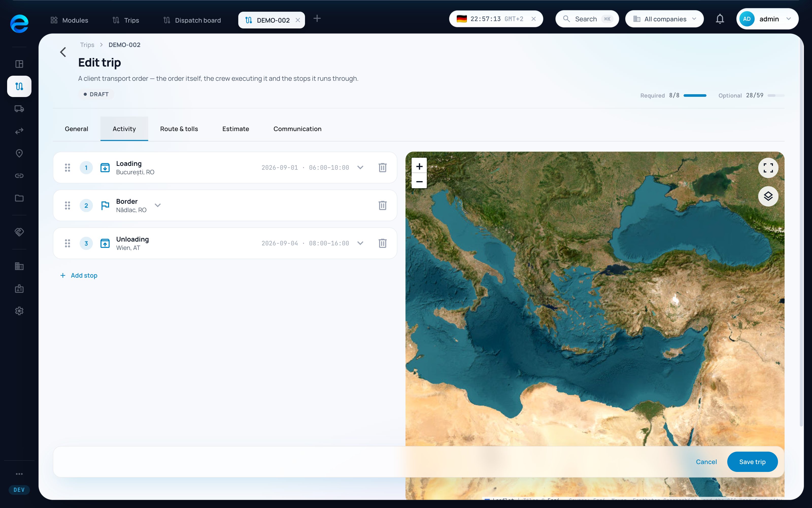
Task: Close the DEMO-002 tab
Action: [298, 20]
